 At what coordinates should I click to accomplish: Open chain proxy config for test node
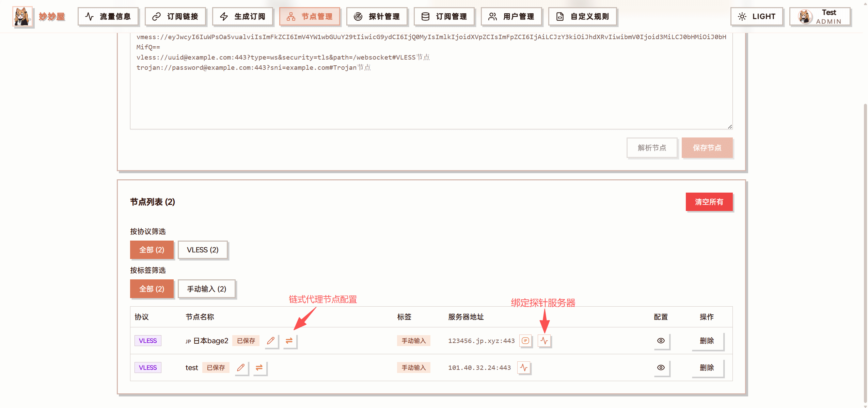(x=259, y=368)
